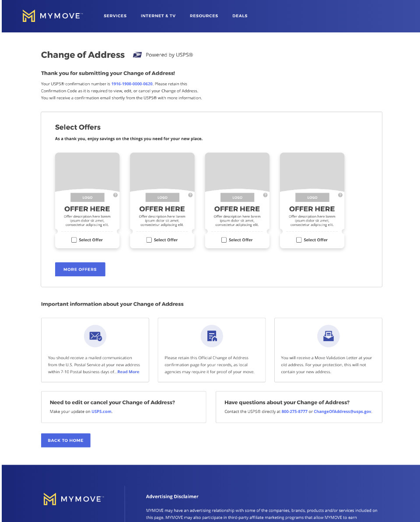Image resolution: width=420 pixels, height=522 pixels.
Task: Open the Services menu
Action: click(115, 16)
